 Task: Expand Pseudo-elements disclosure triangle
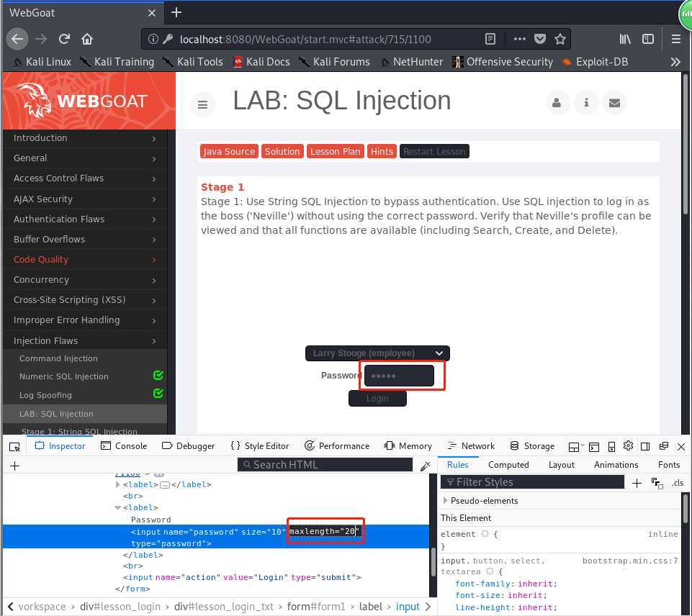pyautogui.click(x=445, y=500)
